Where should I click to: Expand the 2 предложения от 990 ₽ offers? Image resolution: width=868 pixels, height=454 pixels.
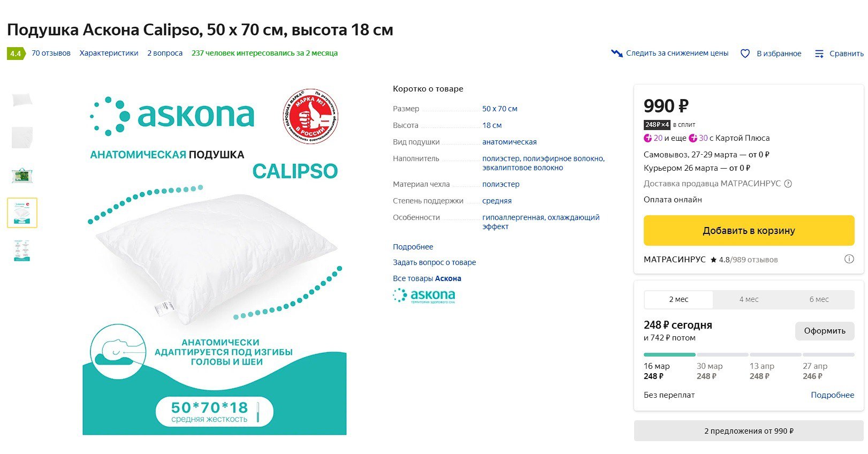click(x=749, y=431)
